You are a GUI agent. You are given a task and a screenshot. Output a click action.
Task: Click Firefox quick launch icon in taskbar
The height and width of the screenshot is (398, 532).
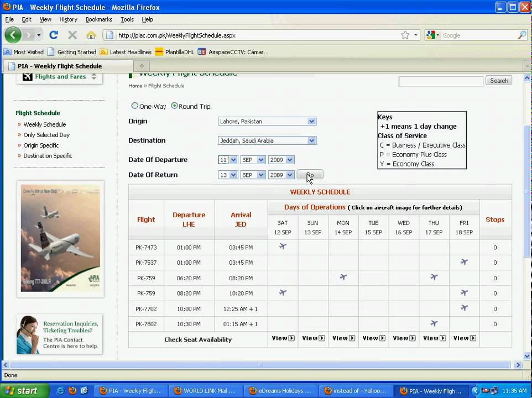click(72, 391)
